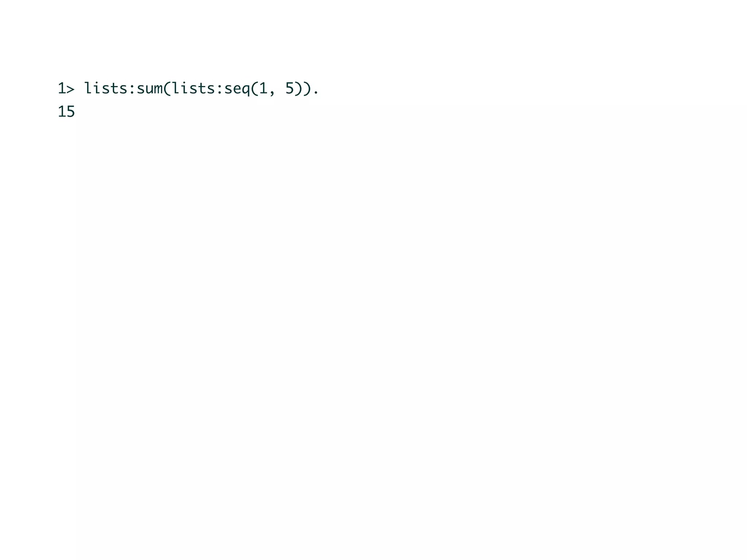Click the first "lists" module name
This screenshot has width=747, height=560.
click(x=106, y=88)
